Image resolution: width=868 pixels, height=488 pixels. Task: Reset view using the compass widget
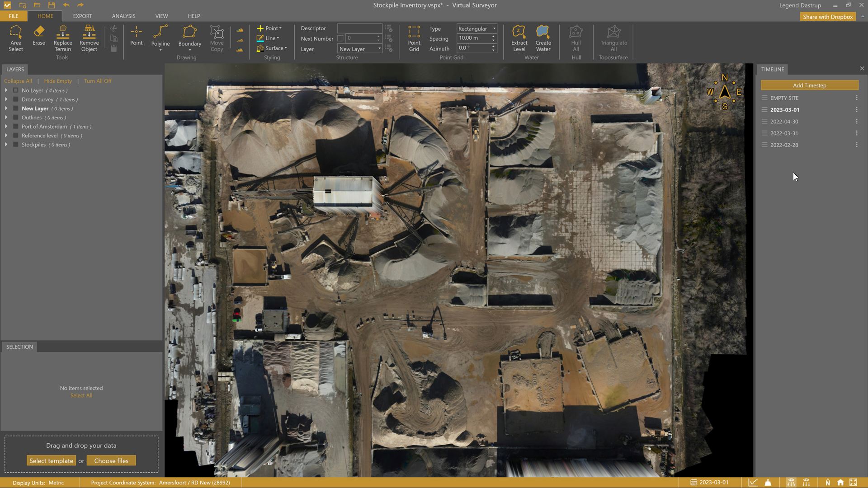[x=725, y=93]
